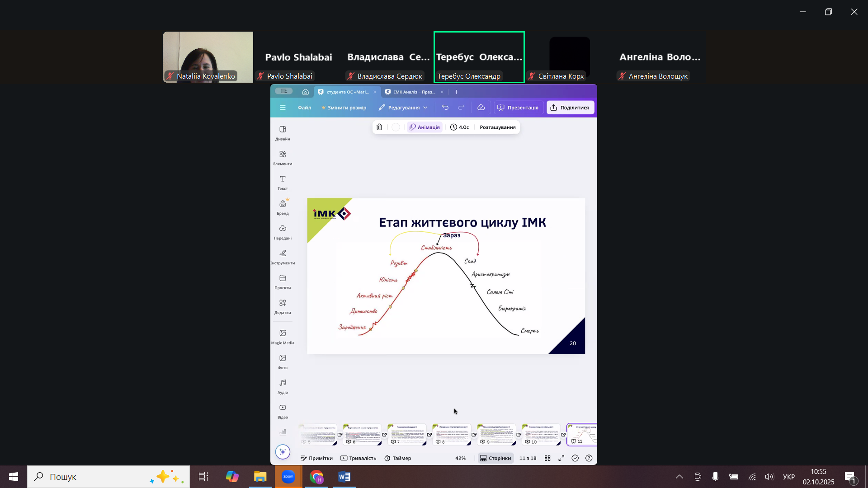Toggle the Notes panel

pos(316,458)
